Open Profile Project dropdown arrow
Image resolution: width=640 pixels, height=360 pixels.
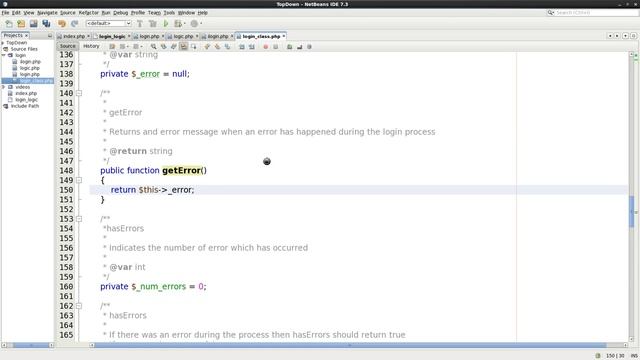click(x=201, y=24)
